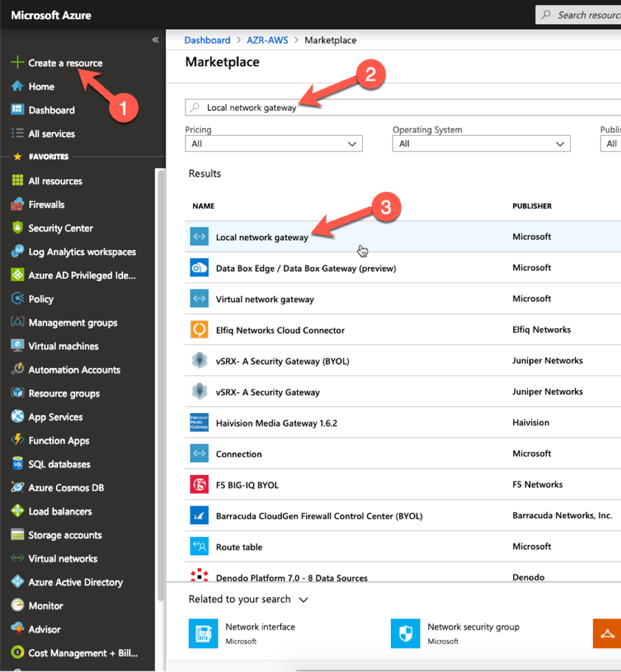The image size is (621, 672).
Task: Select Elfiq Networks Cloud Connector result
Action: pyautogui.click(x=403, y=330)
